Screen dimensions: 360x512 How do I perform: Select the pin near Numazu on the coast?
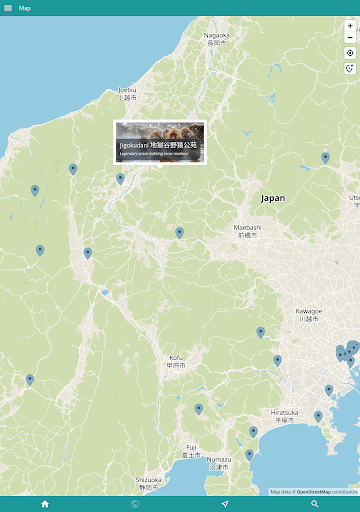pyautogui.click(x=249, y=455)
